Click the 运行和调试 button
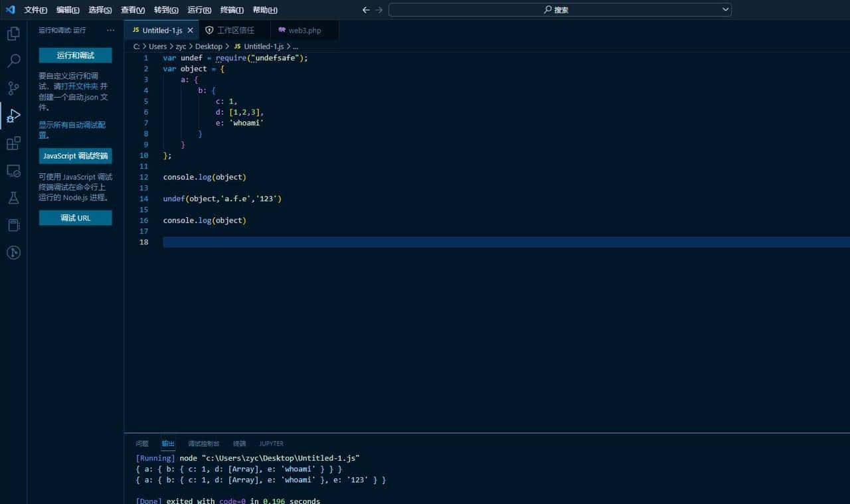Viewport: 850px width, 504px height. (75, 55)
